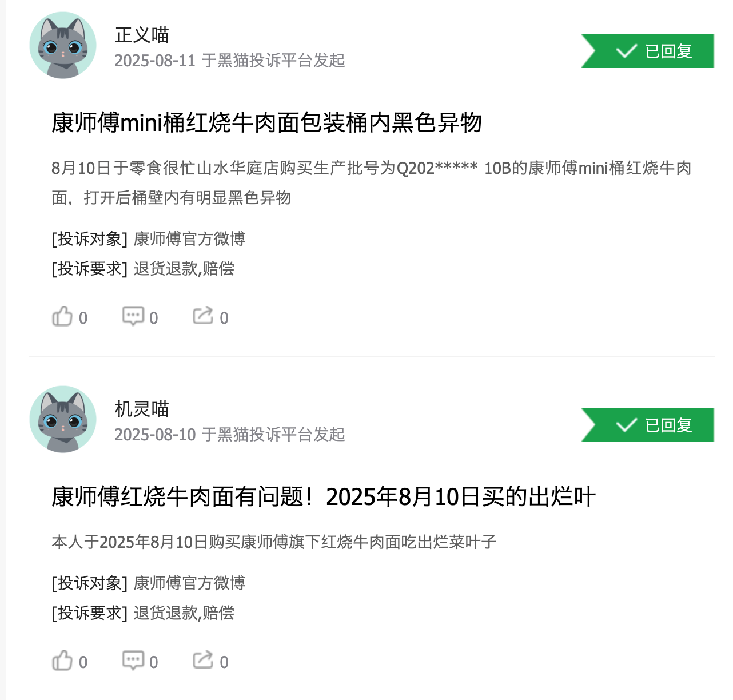Open comments on the 正义喵 complaint

[140, 317]
